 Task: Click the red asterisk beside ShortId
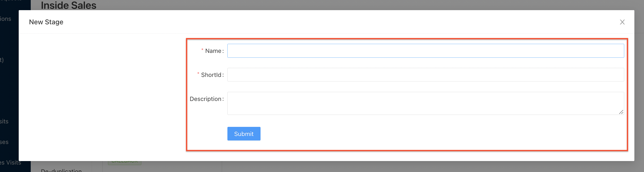(198, 73)
